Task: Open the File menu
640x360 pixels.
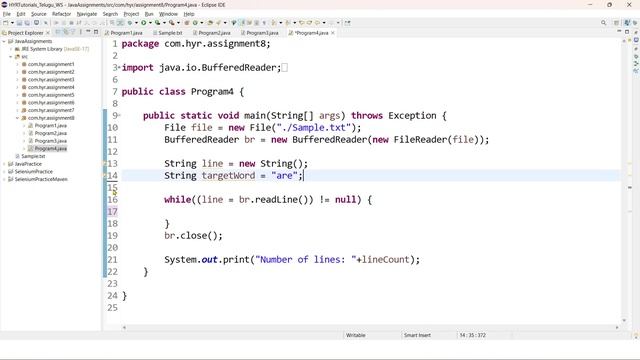Action: [x=7, y=14]
